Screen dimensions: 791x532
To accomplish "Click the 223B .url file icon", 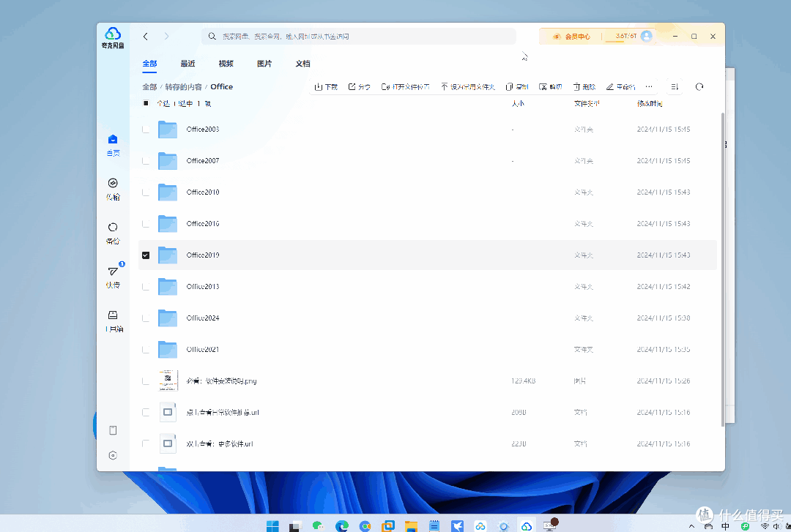I will 168,443.
